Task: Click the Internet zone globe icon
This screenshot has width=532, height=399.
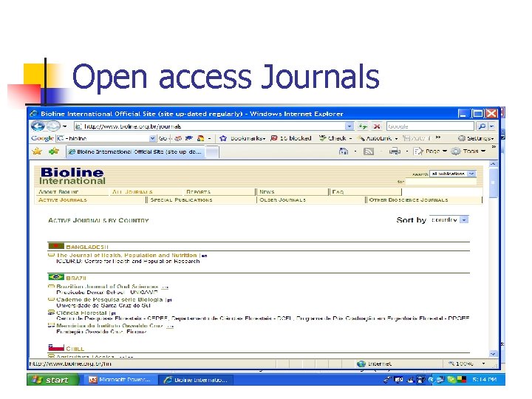Action: pos(361,364)
